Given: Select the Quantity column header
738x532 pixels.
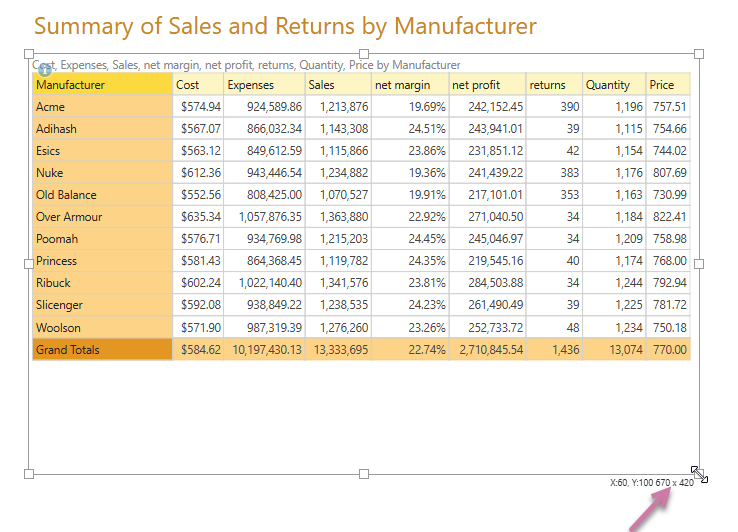Looking at the screenshot, I should pyautogui.click(x=614, y=85).
